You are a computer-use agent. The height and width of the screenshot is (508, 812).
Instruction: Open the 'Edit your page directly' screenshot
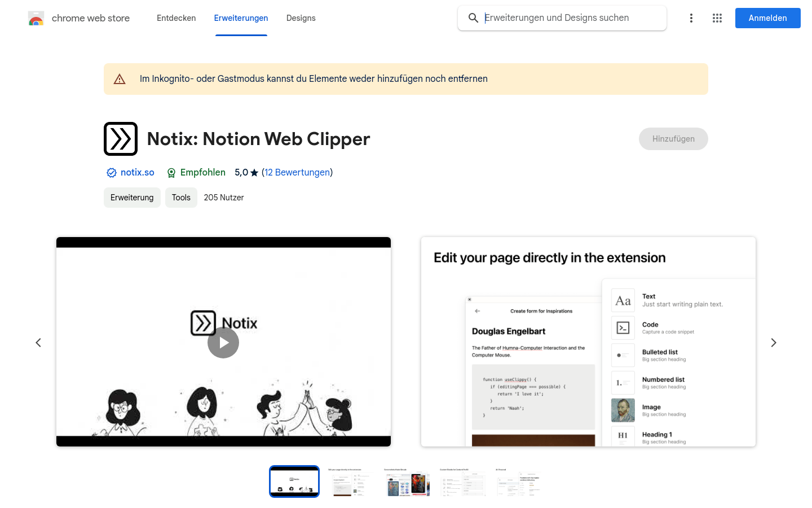coord(588,342)
